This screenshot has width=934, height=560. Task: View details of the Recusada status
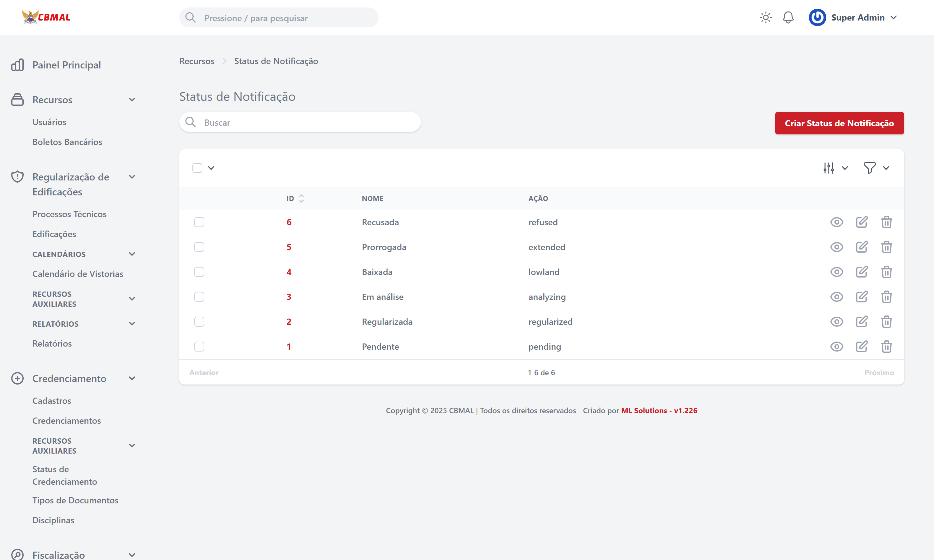[x=837, y=222]
